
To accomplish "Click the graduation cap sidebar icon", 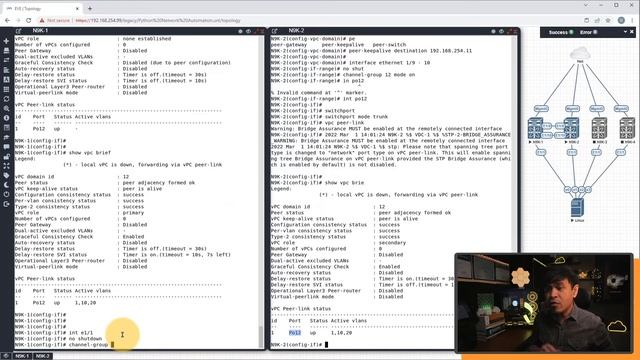I will pos(6,137).
